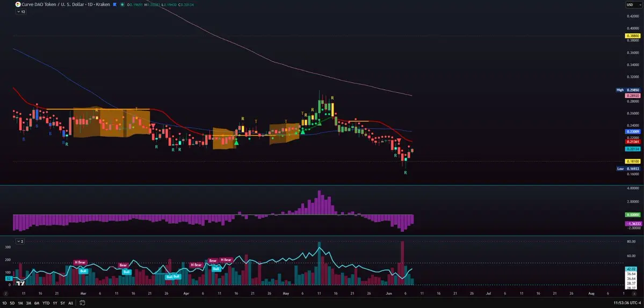Click the Aug date on time axis
644x308 pixels.
click(591, 294)
